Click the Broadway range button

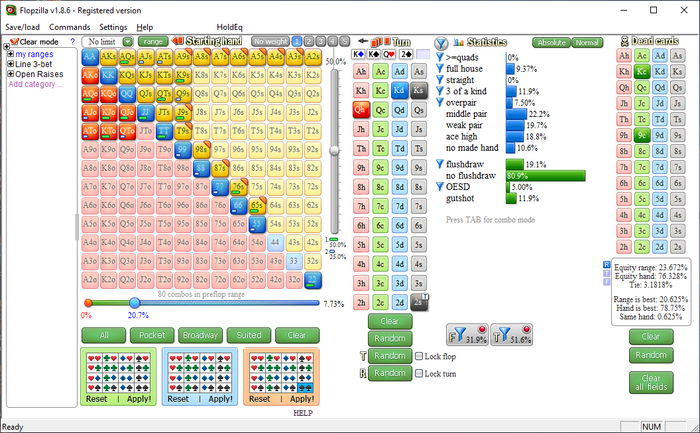(x=200, y=335)
